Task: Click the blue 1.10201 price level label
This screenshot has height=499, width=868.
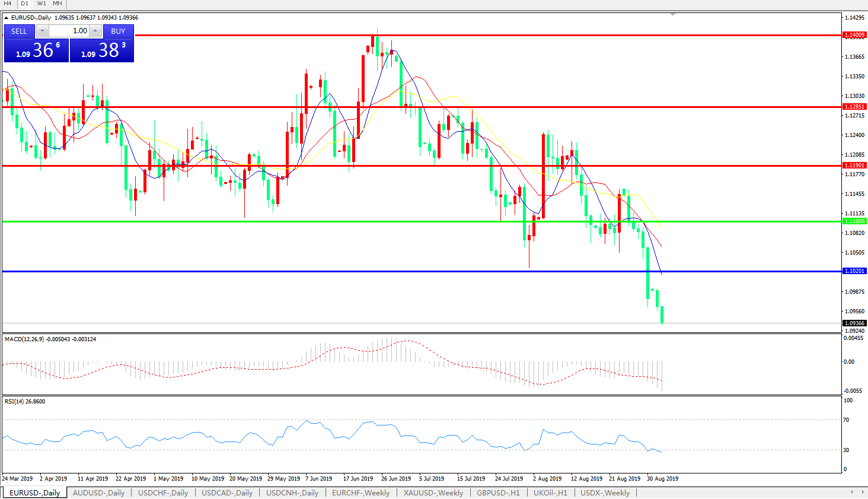Action: click(x=854, y=271)
